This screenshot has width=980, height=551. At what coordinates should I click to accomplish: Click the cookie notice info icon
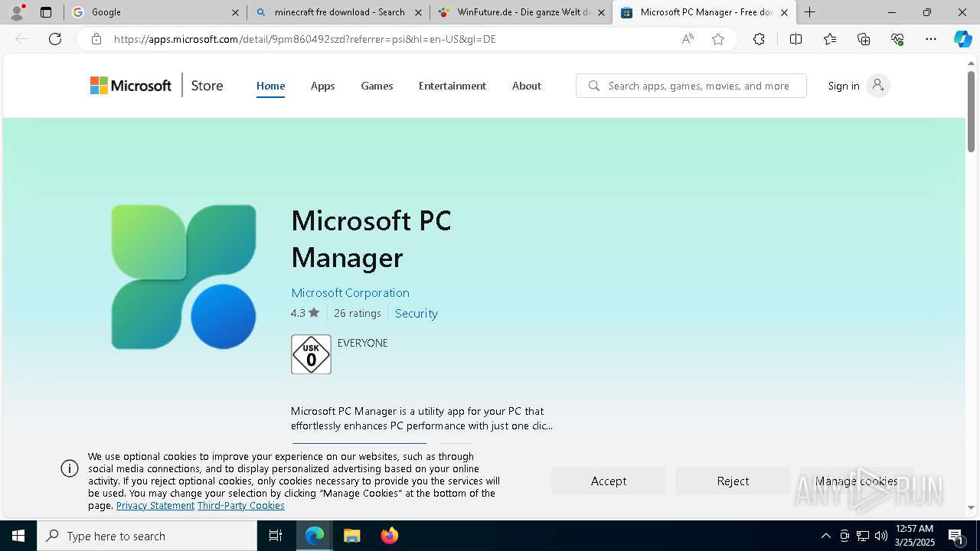(x=70, y=468)
